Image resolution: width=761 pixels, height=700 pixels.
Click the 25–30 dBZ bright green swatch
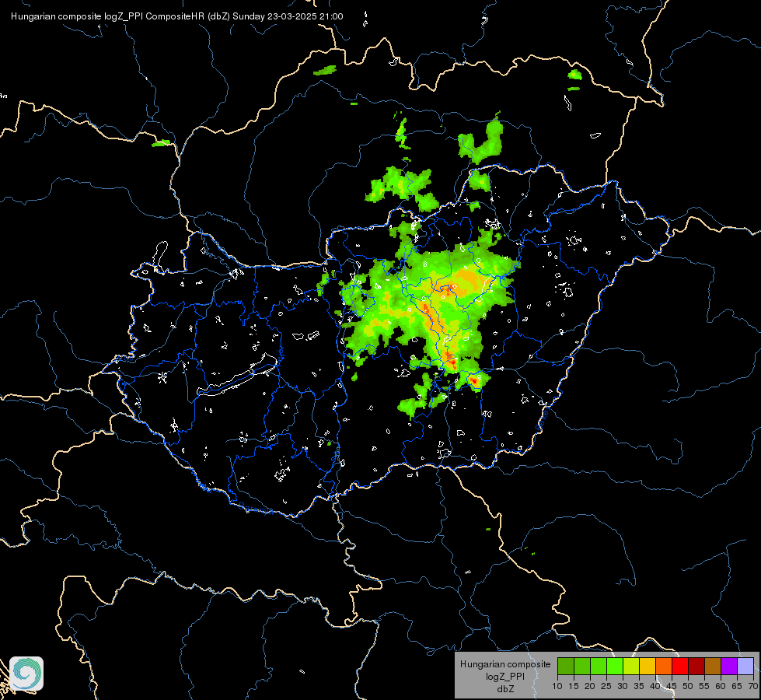(615, 666)
